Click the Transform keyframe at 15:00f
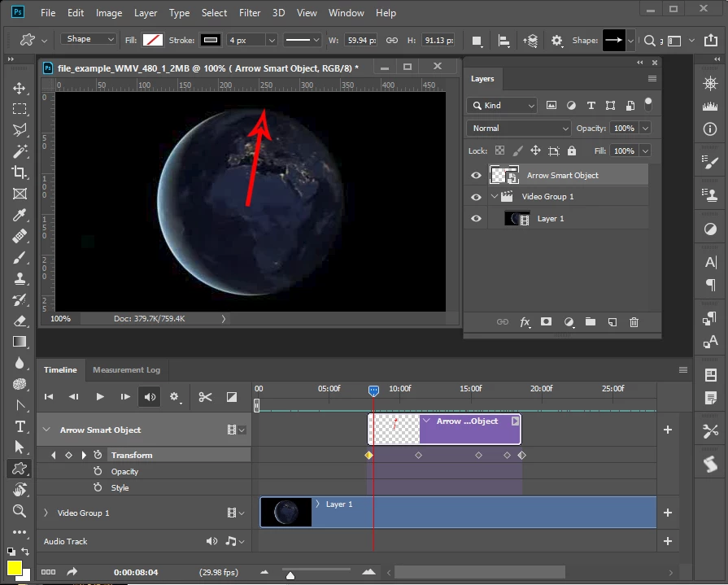728x585 pixels. click(478, 456)
